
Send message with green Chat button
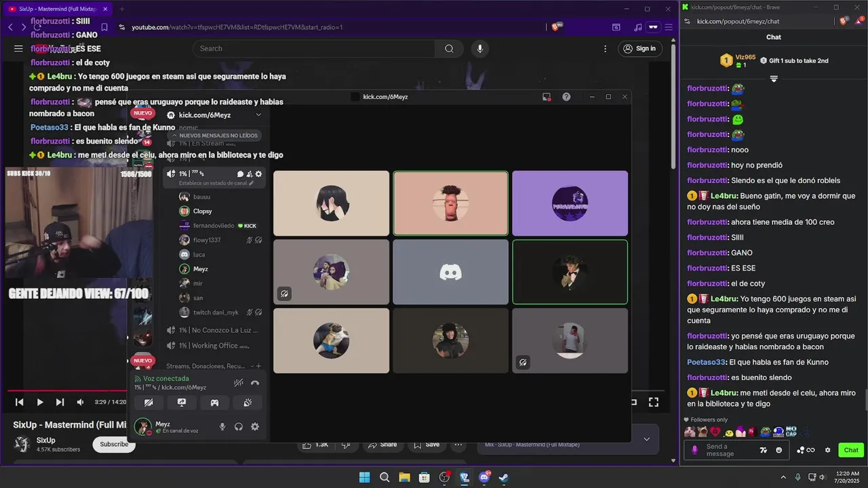(x=851, y=450)
